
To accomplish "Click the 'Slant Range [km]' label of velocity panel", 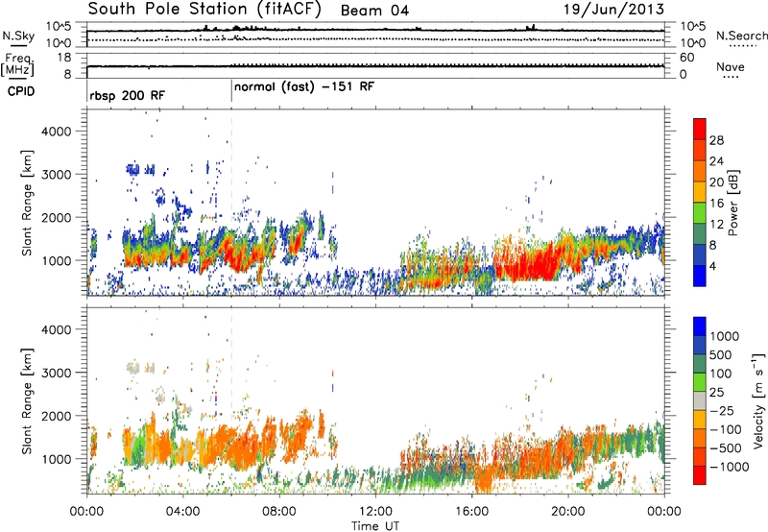I will coord(27,400).
